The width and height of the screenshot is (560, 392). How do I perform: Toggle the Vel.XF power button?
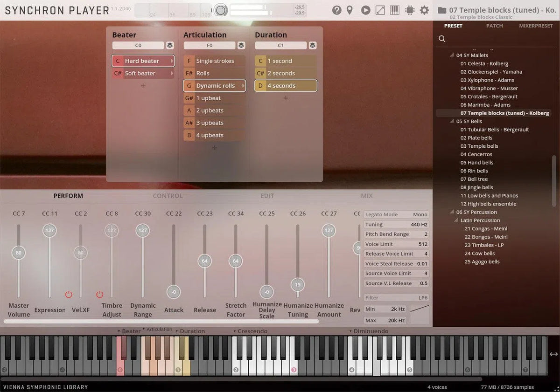point(69,295)
